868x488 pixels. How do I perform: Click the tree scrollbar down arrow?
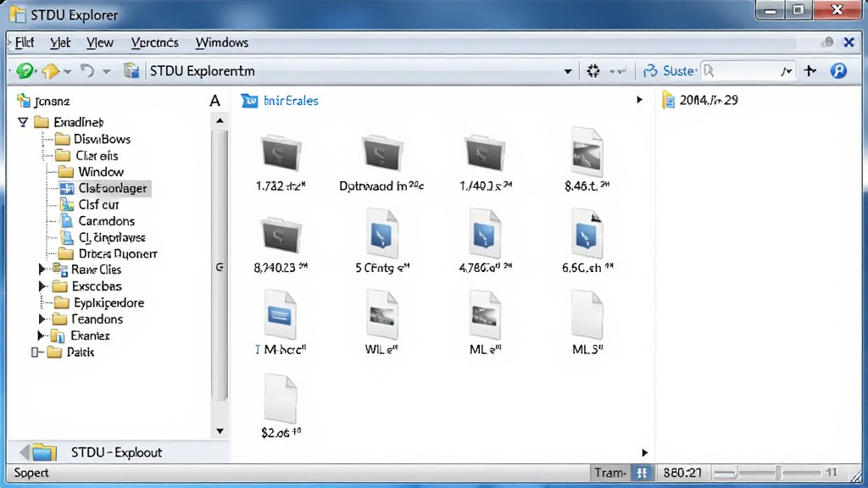pyautogui.click(x=220, y=431)
